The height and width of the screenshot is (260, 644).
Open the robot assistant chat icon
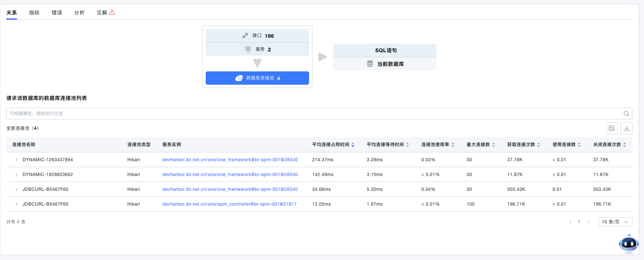628,243
